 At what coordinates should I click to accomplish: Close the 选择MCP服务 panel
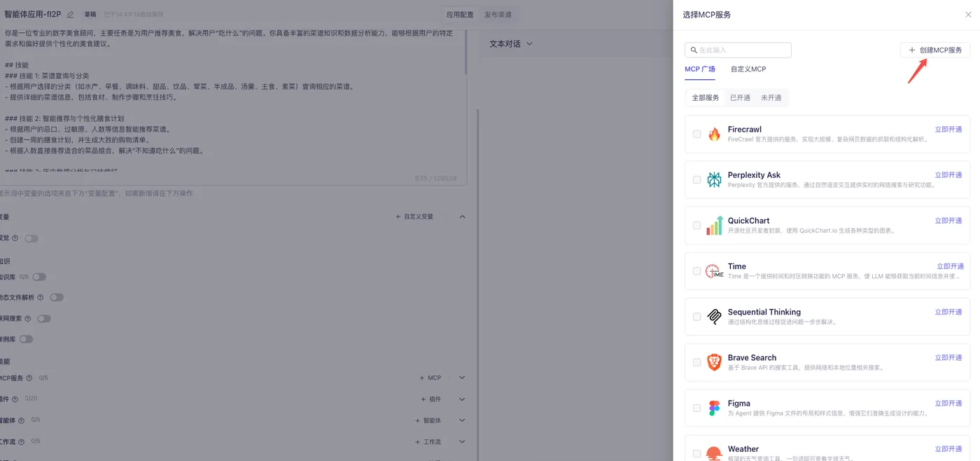tap(968, 15)
